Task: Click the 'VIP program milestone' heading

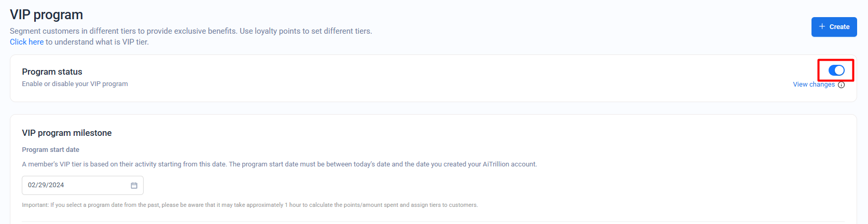Action: (67, 133)
